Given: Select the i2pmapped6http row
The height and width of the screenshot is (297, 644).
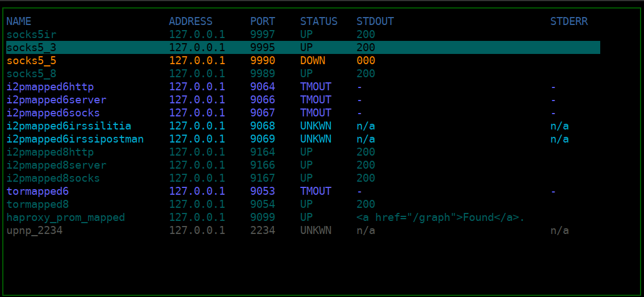Looking at the screenshot, I should point(50,87).
